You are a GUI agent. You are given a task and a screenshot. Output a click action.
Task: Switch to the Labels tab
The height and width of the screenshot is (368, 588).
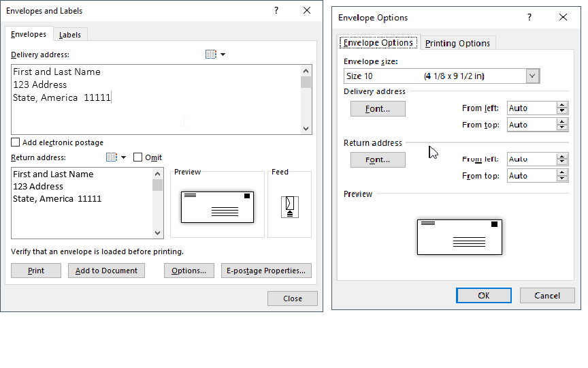point(70,35)
